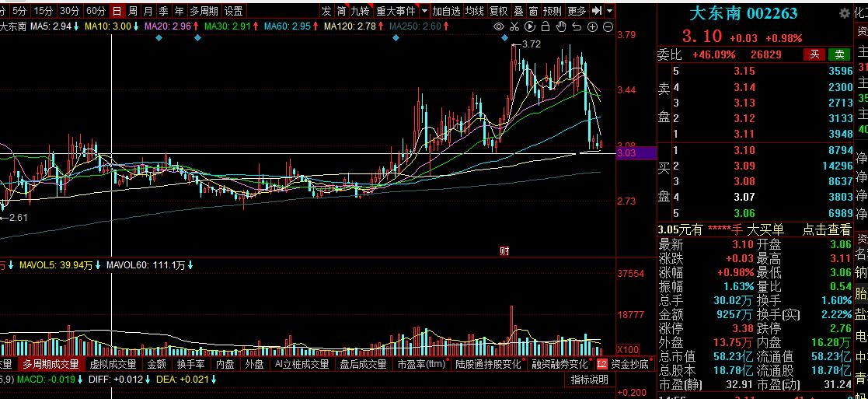Select the 盘后成交量 indicator tab
Screen dimensions: 868x399
click(x=363, y=364)
